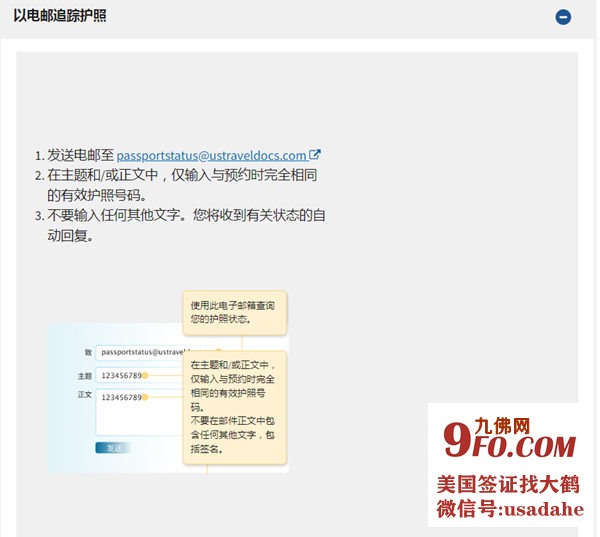Viewport: 600px width, 537px height.
Task: Click the 致 recipient field in the illustration
Action: tap(140, 353)
